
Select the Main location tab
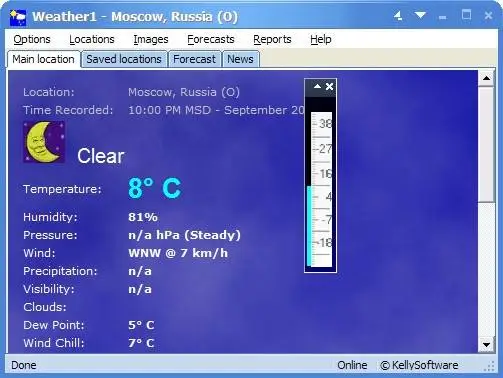44,59
